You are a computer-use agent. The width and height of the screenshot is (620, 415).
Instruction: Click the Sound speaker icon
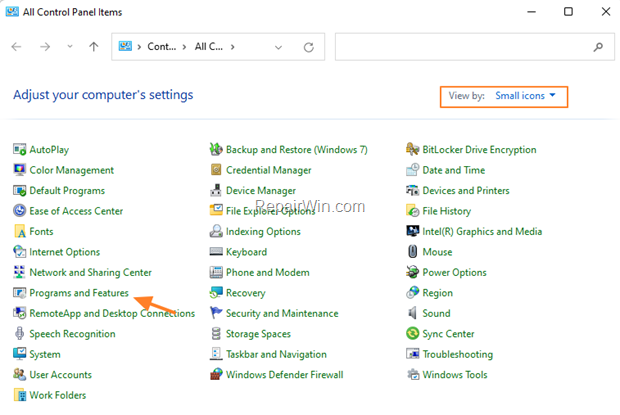pos(412,313)
